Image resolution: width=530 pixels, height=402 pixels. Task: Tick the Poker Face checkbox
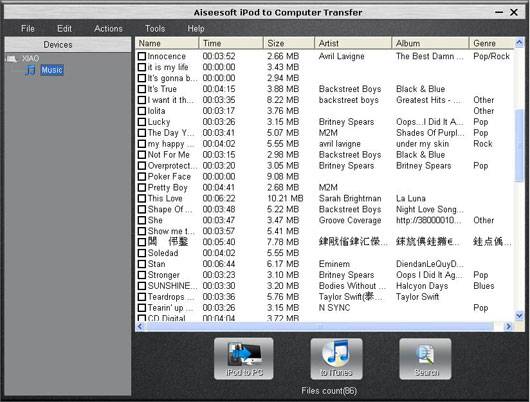pyautogui.click(x=142, y=176)
